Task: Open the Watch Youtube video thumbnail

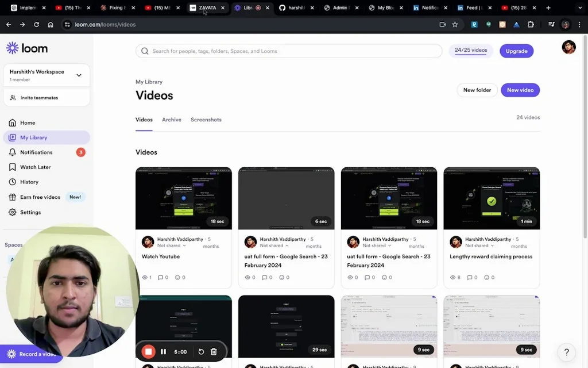Action: [183, 196]
